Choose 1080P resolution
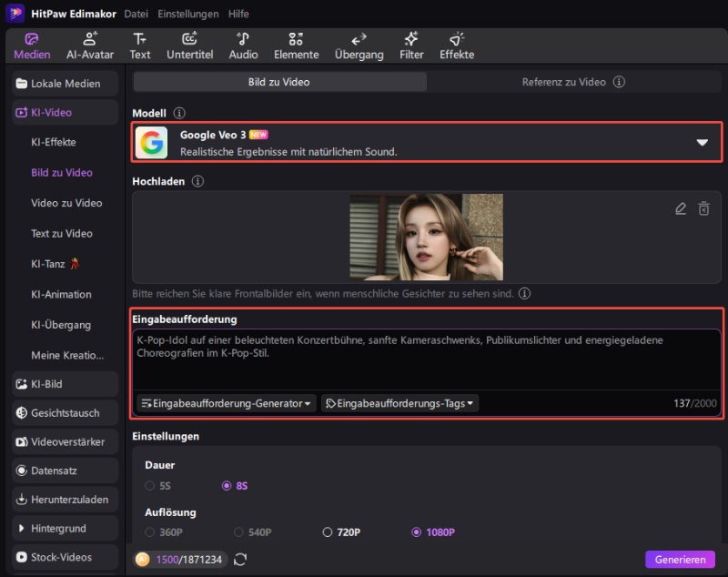This screenshot has height=577, width=728. (433, 532)
